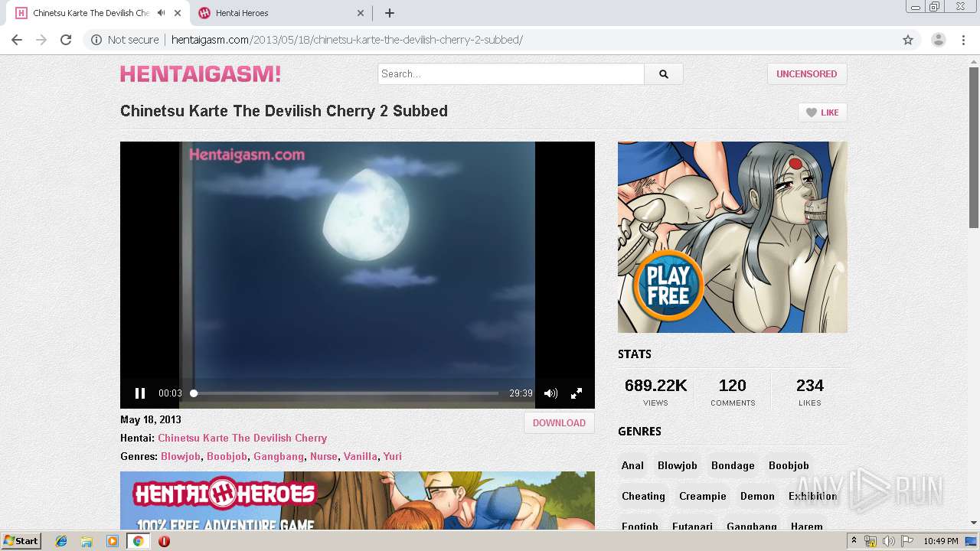Open the media player taskbar icon
Image resolution: width=980 pixels, height=551 pixels.
tap(113, 541)
